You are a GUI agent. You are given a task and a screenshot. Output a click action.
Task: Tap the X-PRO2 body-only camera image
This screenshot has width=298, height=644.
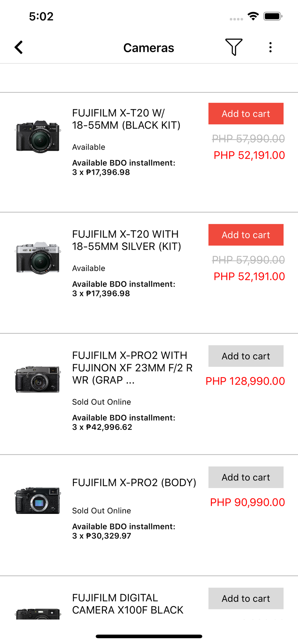tap(38, 500)
